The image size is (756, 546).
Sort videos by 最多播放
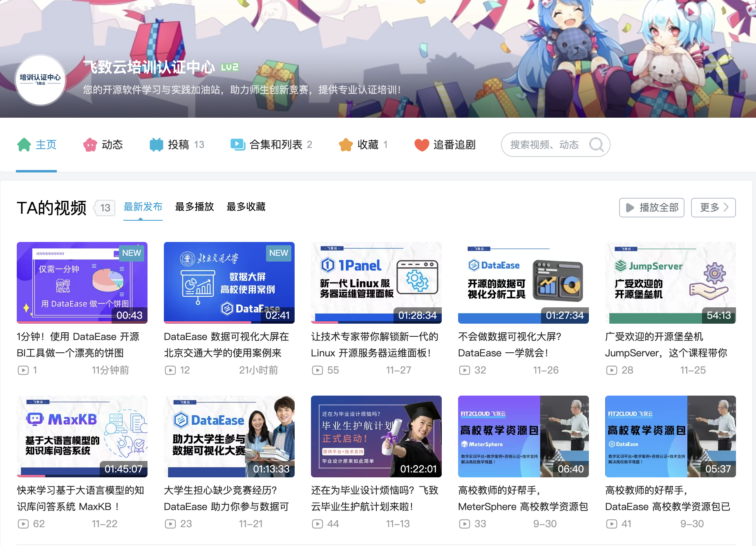pyautogui.click(x=195, y=207)
